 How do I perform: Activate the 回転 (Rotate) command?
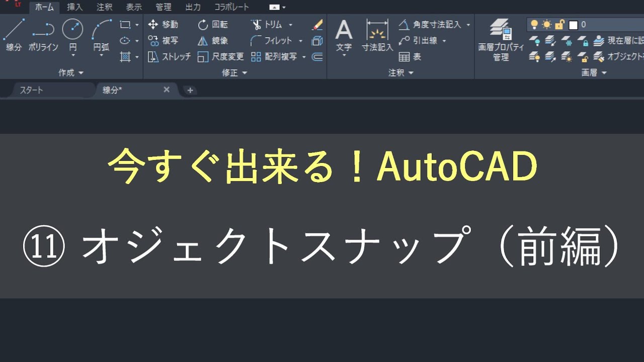coord(213,25)
